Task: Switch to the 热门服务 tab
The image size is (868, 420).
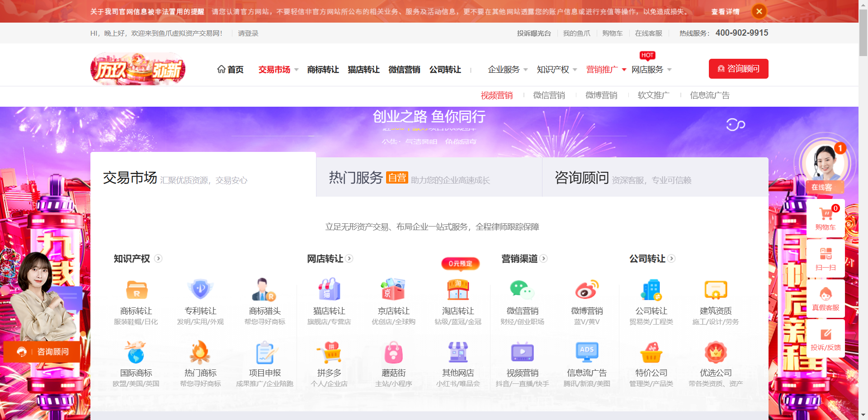Action: [429, 177]
